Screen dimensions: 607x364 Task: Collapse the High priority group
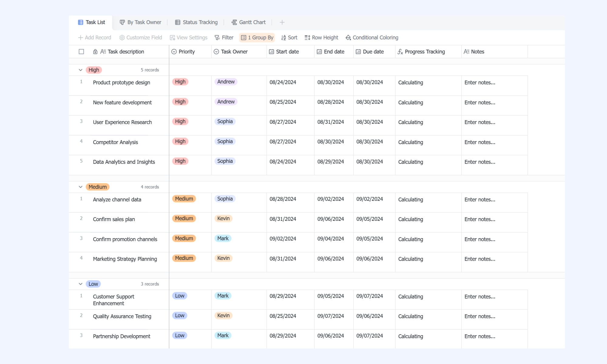pyautogui.click(x=80, y=70)
